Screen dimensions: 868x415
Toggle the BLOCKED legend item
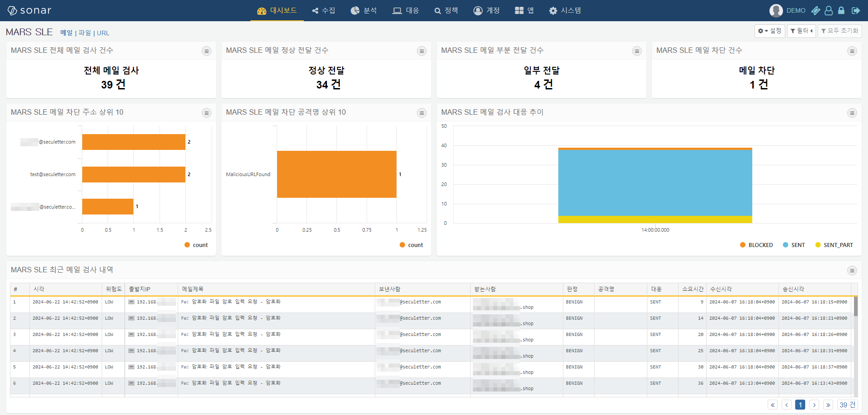(x=756, y=245)
